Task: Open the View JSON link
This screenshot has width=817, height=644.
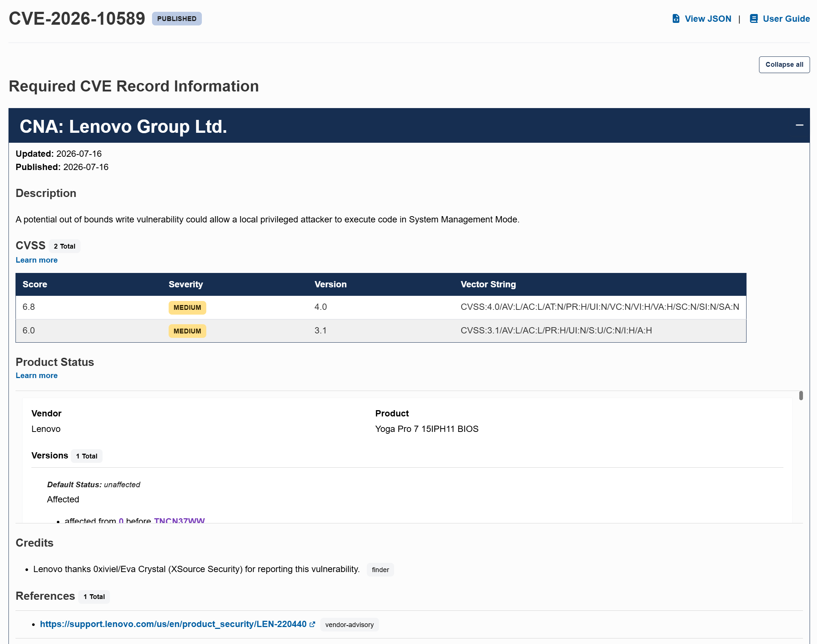Action: click(708, 18)
